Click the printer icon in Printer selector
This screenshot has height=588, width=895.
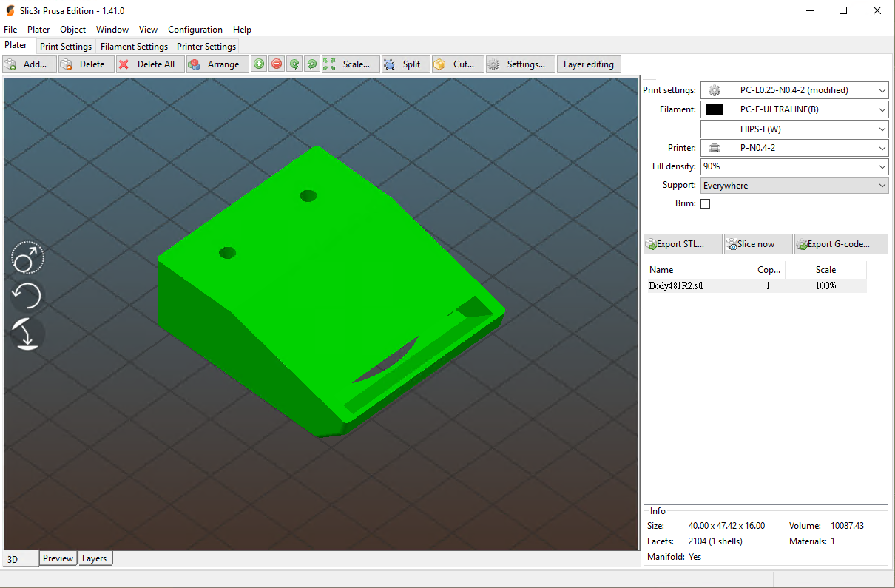coord(715,148)
